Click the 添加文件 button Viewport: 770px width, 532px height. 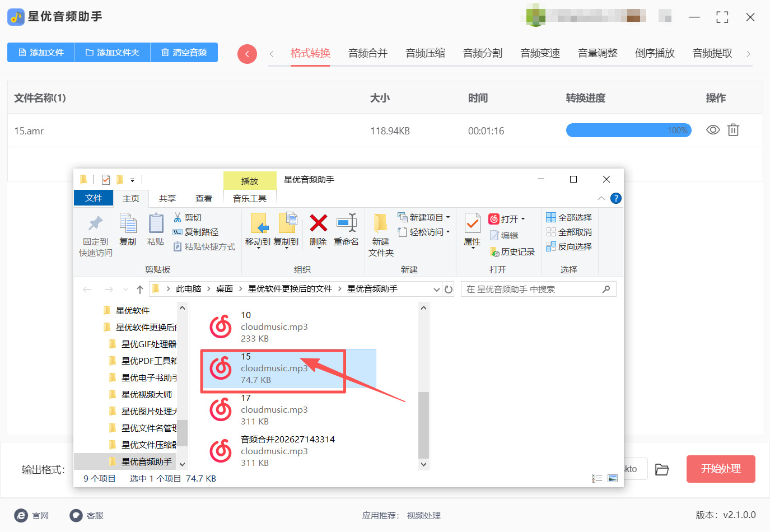pyautogui.click(x=41, y=53)
